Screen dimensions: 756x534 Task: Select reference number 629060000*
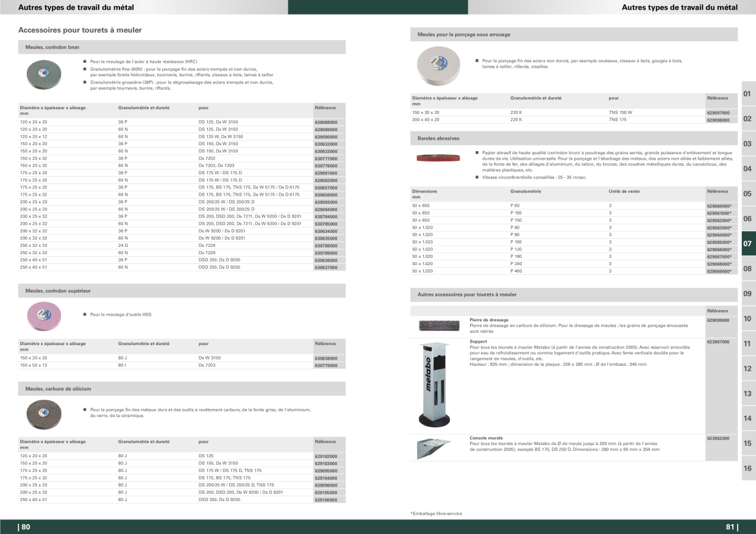(719, 206)
